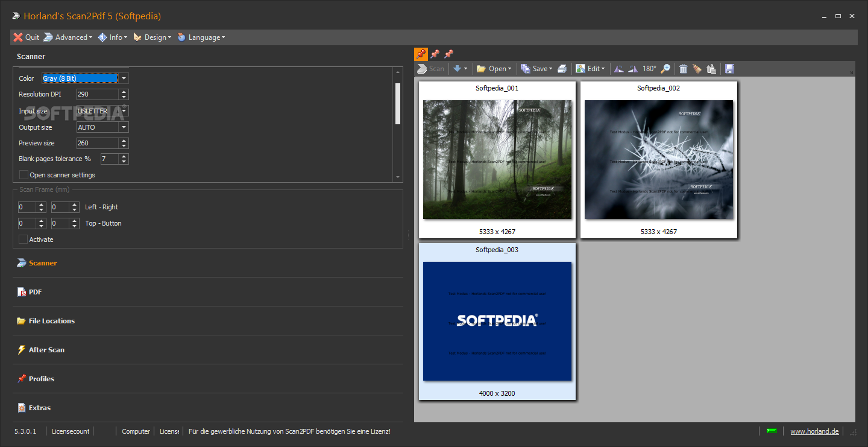
Task: Adjust Blank pages tolerance using its spinner
Action: point(124,159)
